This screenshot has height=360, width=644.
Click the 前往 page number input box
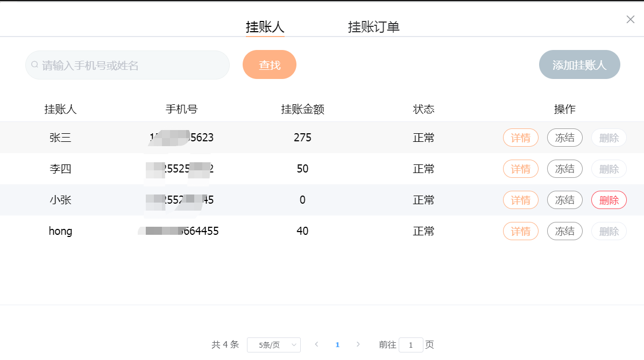411,345
